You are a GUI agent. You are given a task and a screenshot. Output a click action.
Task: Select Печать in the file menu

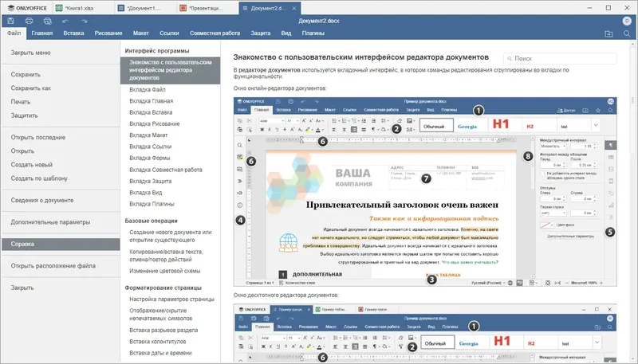[x=61, y=102]
